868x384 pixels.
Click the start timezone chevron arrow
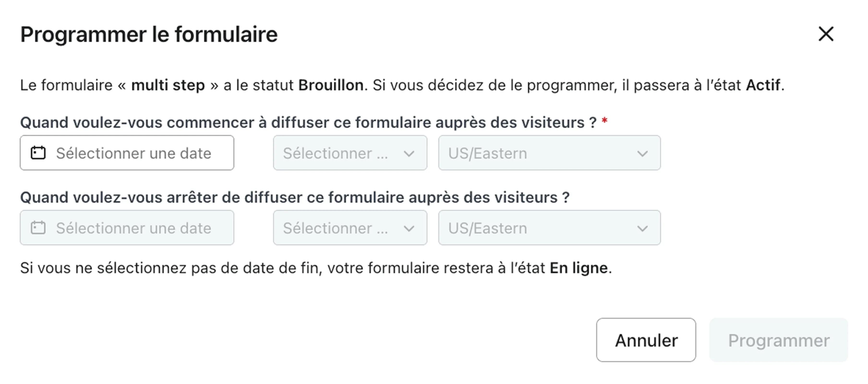tap(642, 154)
